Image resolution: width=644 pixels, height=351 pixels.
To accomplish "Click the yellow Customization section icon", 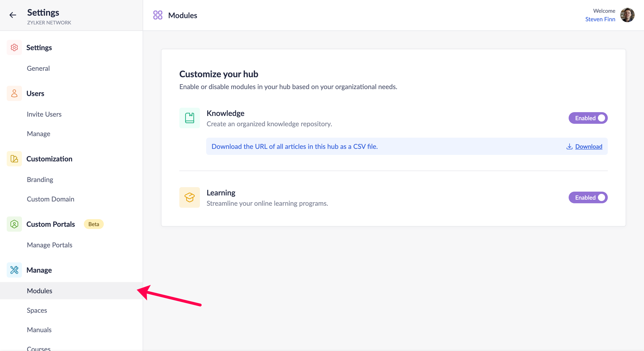I will pyautogui.click(x=14, y=159).
